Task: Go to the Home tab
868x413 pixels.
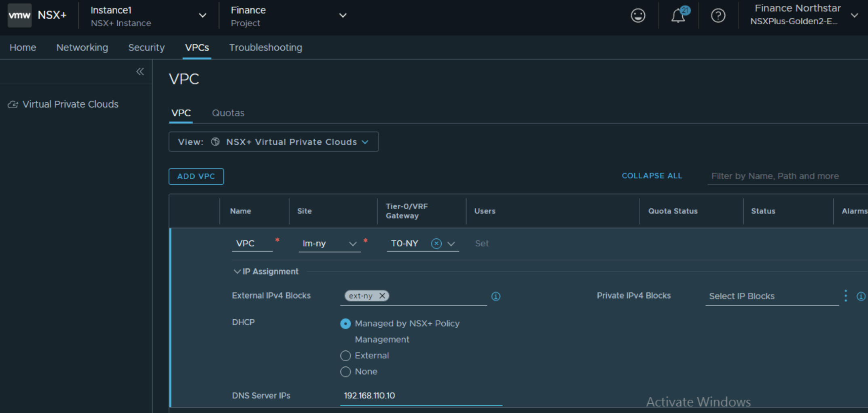Action: [23, 48]
